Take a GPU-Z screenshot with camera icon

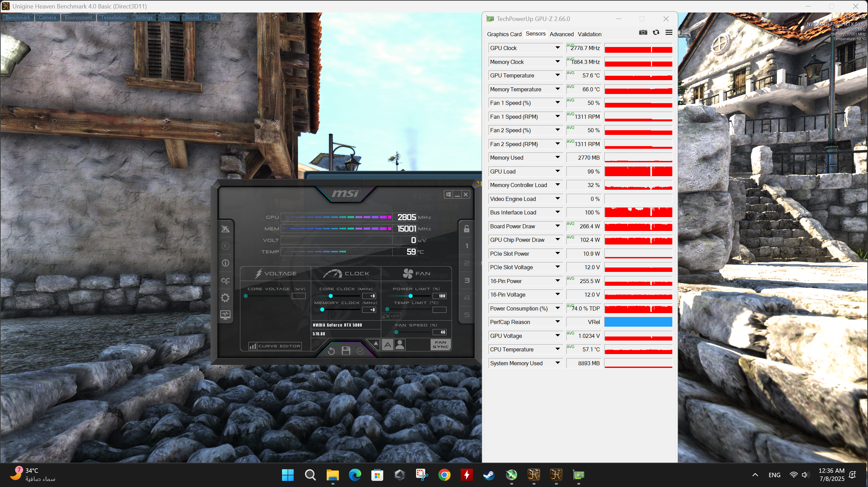643,32
